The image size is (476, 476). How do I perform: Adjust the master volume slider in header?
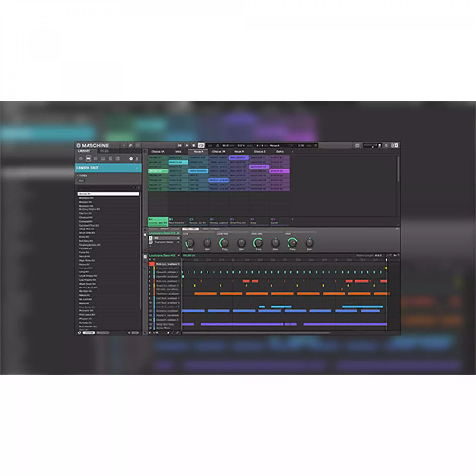click(370, 145)
